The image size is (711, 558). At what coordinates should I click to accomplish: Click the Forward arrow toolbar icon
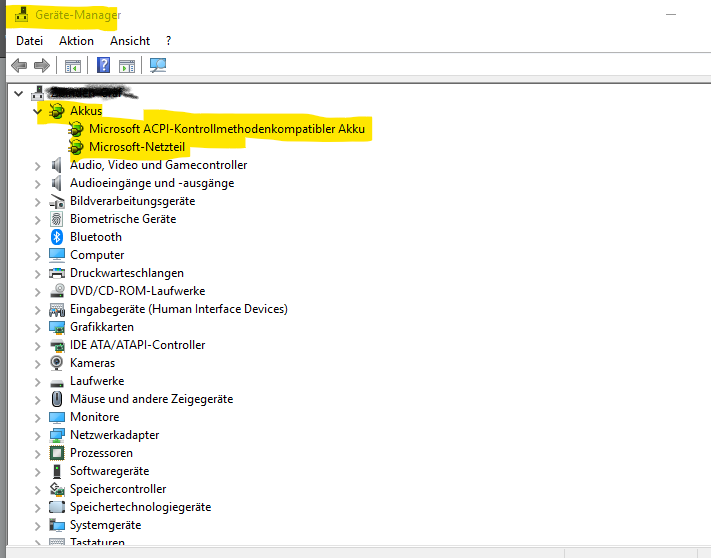[42, 66]
